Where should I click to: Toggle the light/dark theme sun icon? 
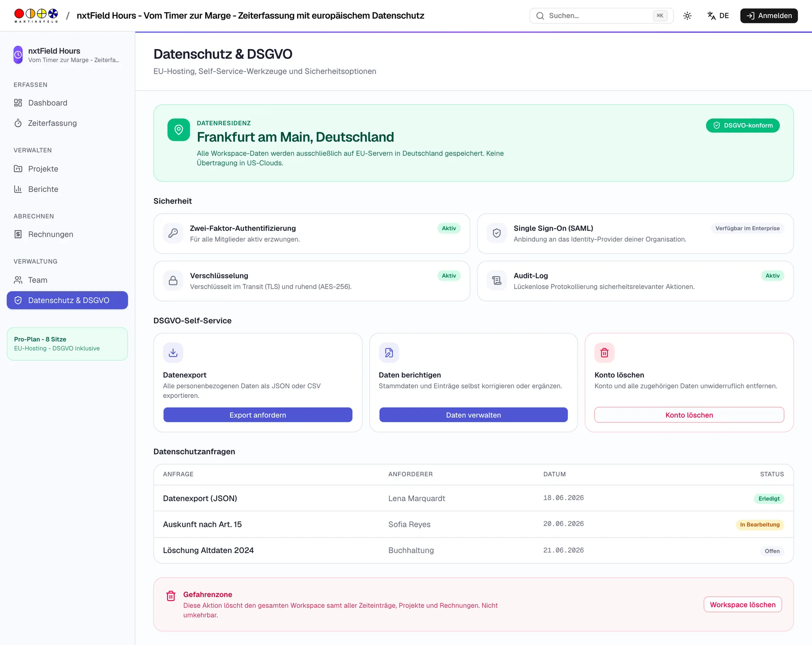(687, 16)
